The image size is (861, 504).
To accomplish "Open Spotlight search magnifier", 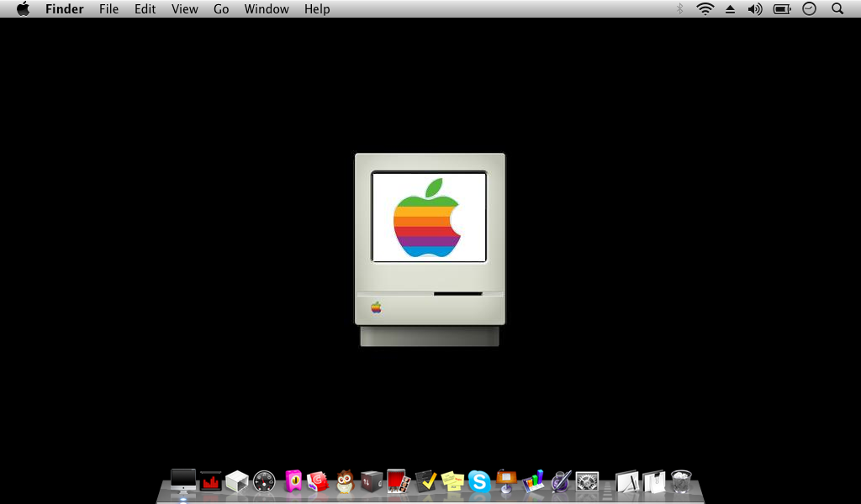I will 837,8.
